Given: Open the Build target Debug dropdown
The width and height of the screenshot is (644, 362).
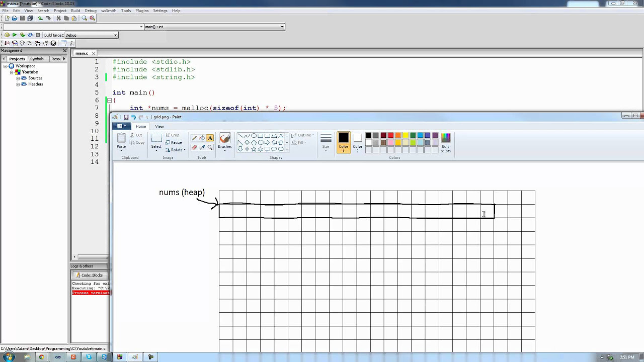Looking at the screenshot, I should [x=115, y=35].
